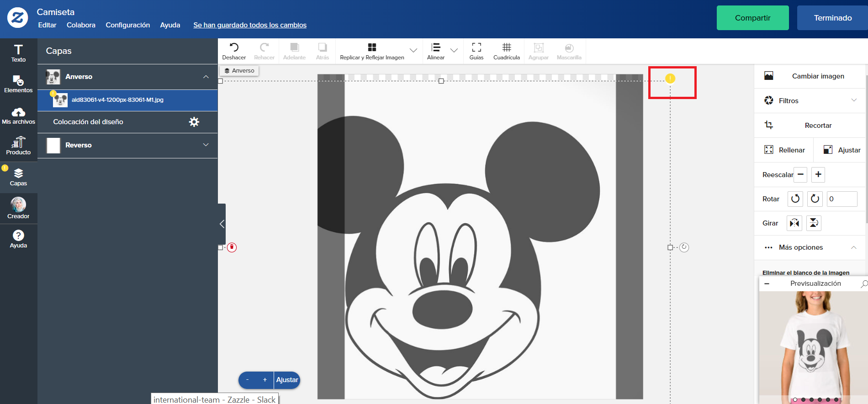Click the Camiseta product title
Viewport: 868px width, 404px height.
click(x=56, y=12)
